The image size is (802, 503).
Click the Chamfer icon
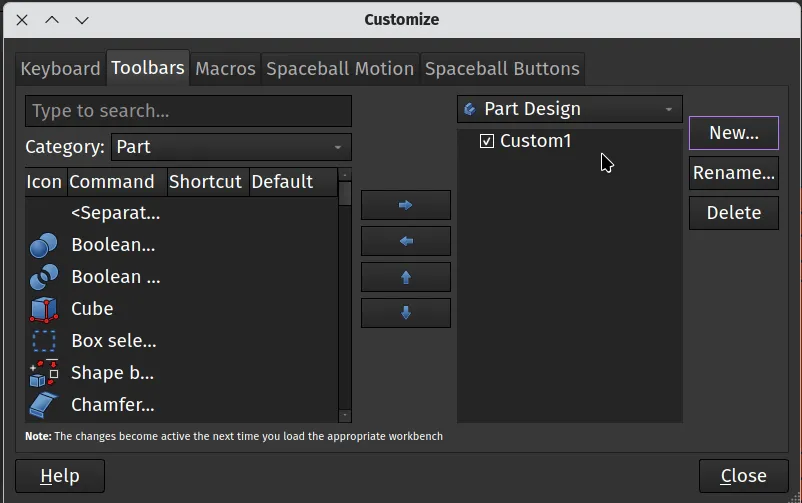tap(43, 405)
